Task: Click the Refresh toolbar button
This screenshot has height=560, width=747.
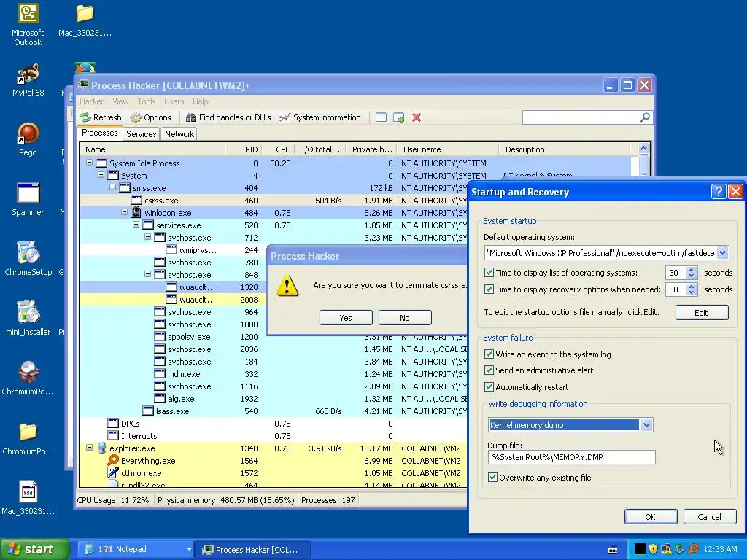Action: click(101, 117)
